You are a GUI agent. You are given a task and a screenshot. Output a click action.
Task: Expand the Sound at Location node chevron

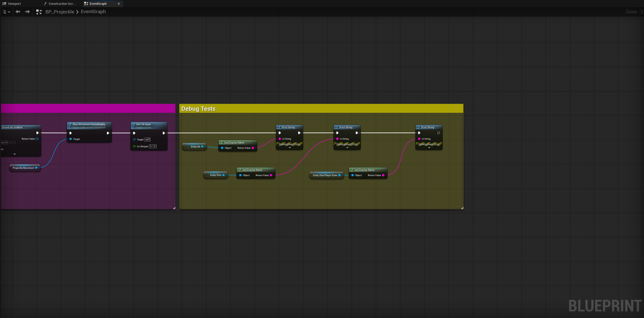pos(15,154)
